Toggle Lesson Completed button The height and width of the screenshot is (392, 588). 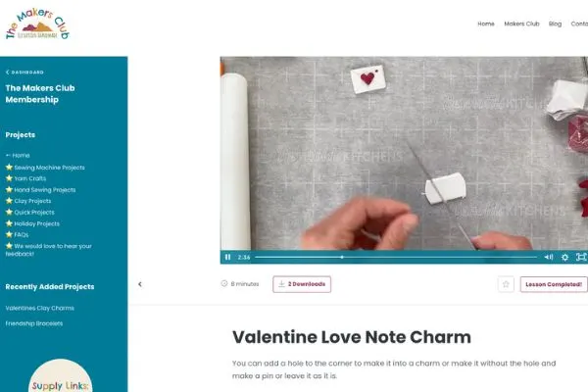pos(554,284)
